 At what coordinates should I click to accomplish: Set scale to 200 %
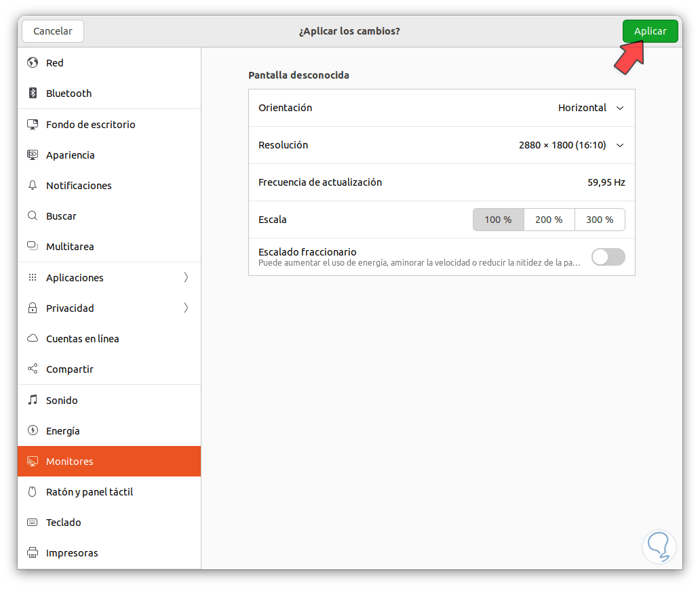(549, 220)
